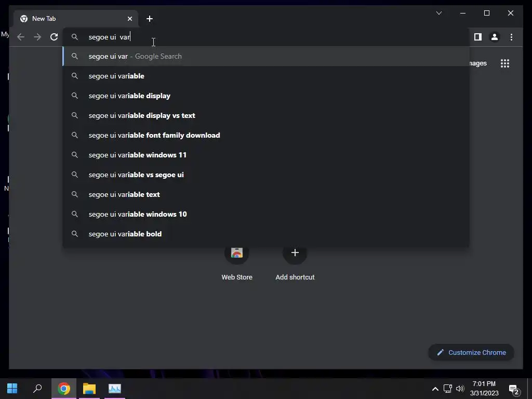The width and height of the screenshot is (532, 399).
Task: Open File Explorer from the taskbar
Action: (89, 389)
